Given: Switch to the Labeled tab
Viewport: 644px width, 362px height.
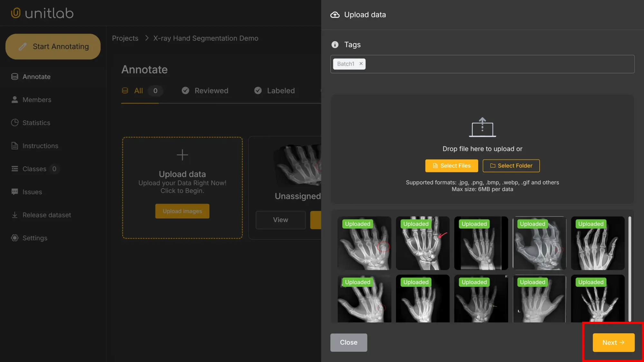Looking at the screenshot, I should tap(280, 90).
